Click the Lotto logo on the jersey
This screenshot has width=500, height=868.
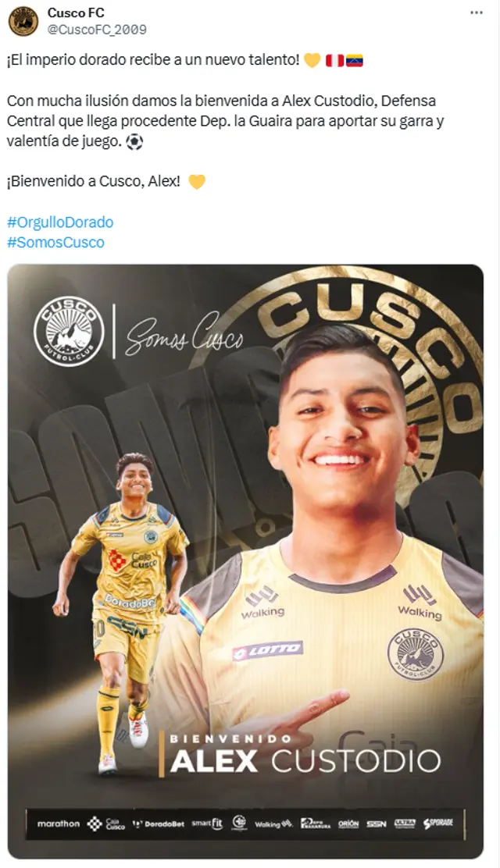[267, 650]
